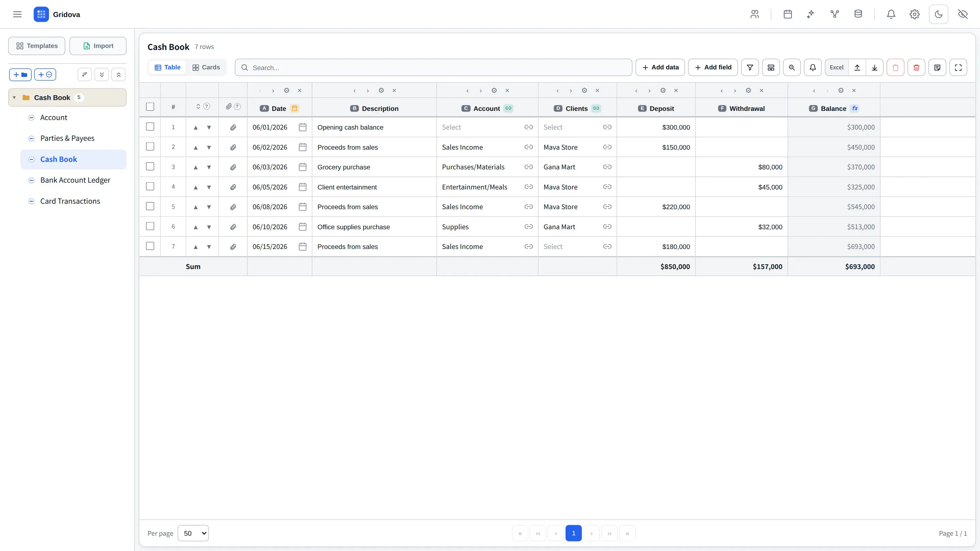Open notifications bell in top bar
The image size is (980, 551).
891,14
